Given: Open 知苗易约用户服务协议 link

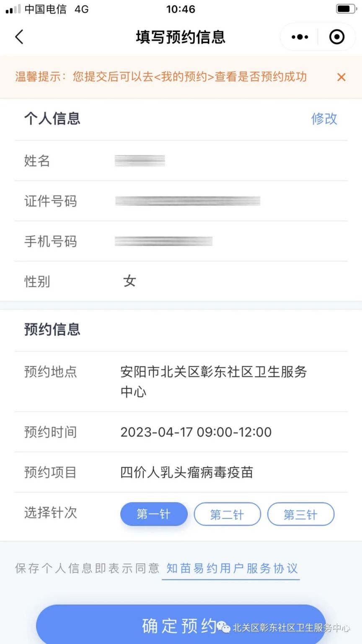Looking at the screenshot, I should (x=232, y=568).
